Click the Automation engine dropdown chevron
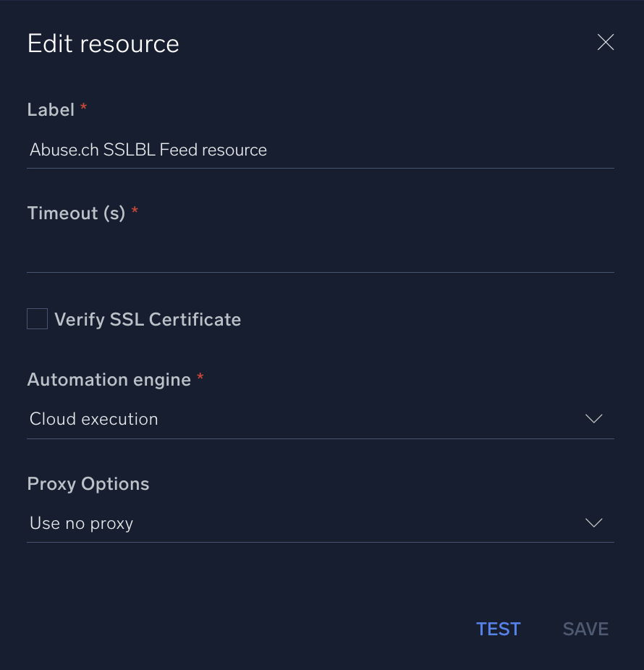The height and width of the screenshot is (670, 644). [x=593, y=418]
